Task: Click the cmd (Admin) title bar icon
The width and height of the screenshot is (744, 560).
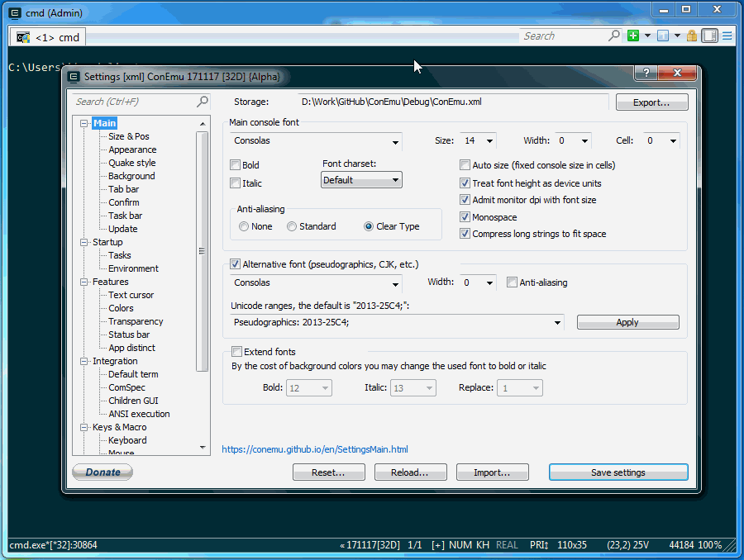Action: pyautogui.click(x=15, y=13)
